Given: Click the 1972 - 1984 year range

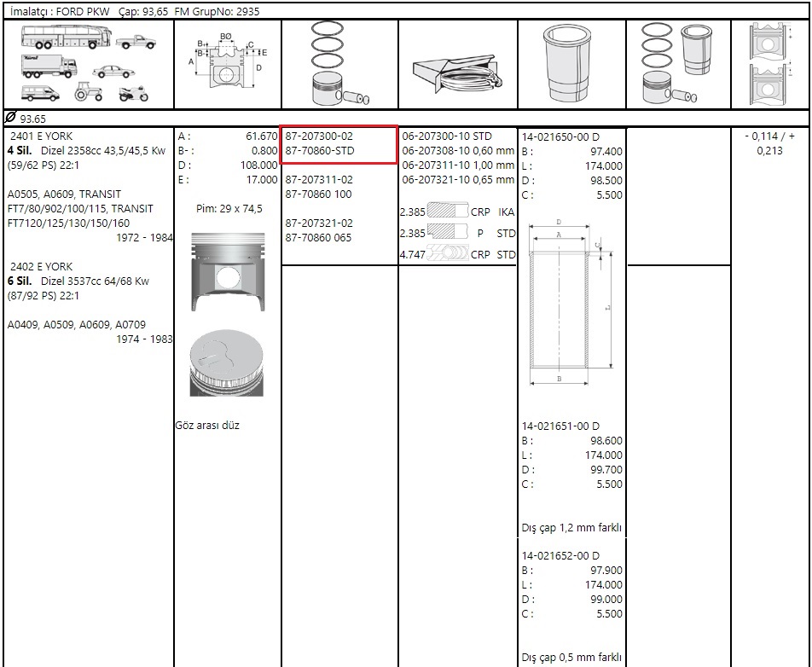Looking at the screenshot, I should click(x=144, y=238).
